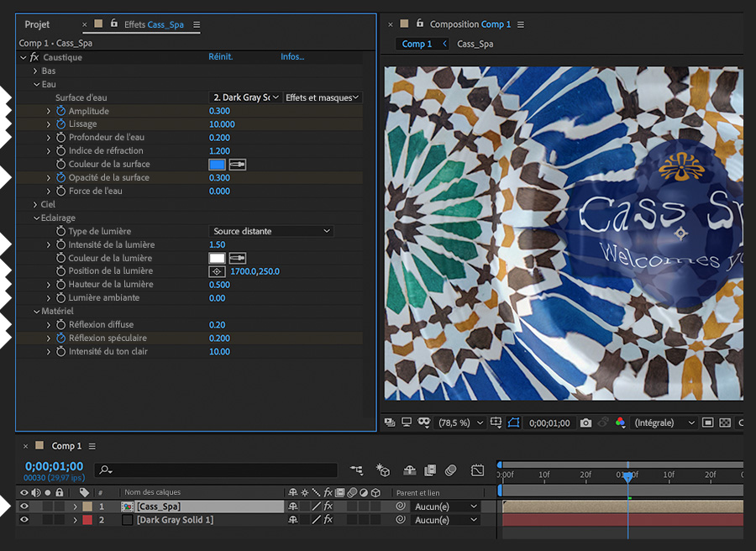Select the Cass_Spa viewer breadcrumb tab
Viewport: 756px width, 551px height.
tap(475, 44)
